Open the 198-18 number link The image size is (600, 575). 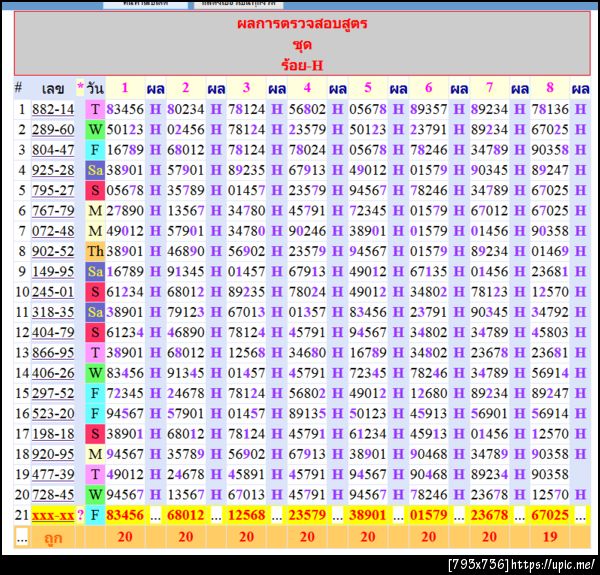click(53, 434)
